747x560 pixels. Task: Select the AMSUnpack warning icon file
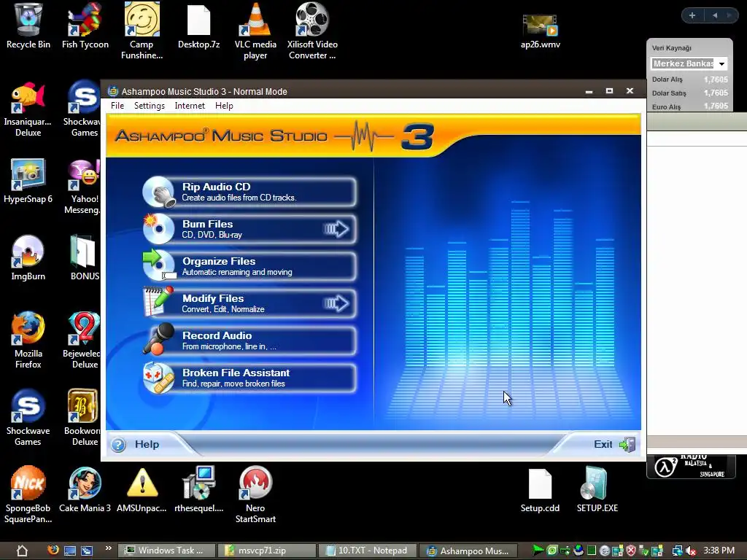click(142, 491)
